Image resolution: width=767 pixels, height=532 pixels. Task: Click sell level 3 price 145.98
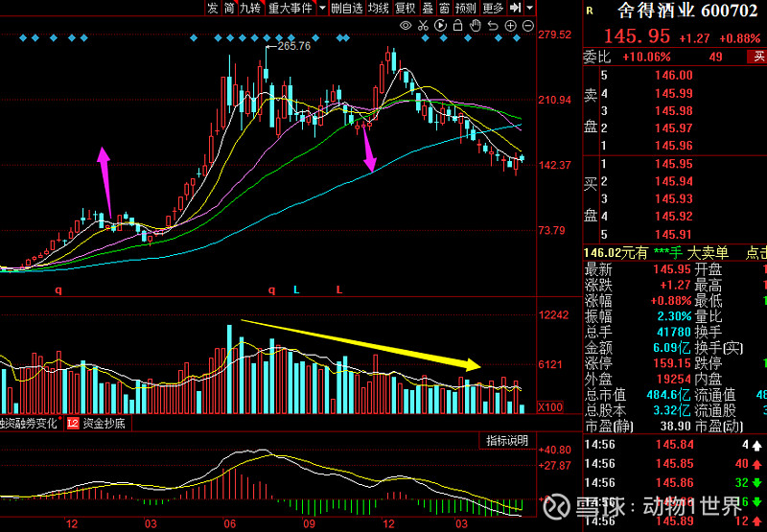(674, 110)
